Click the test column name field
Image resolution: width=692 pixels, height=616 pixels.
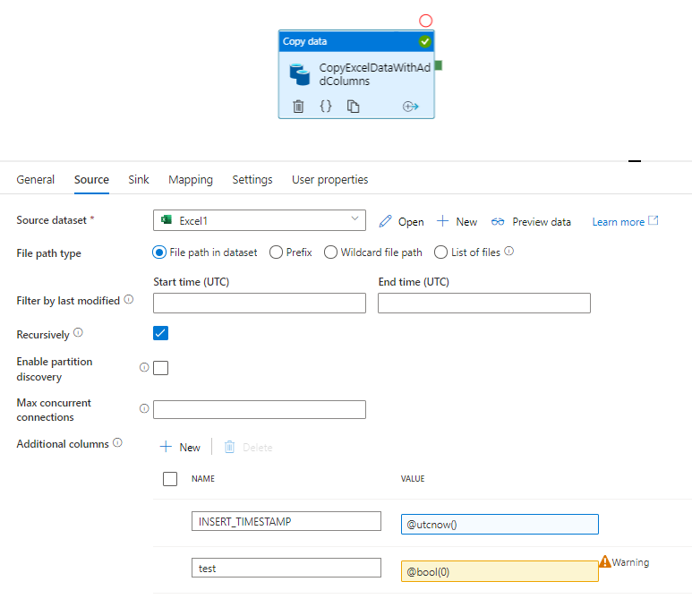(286, 568)
